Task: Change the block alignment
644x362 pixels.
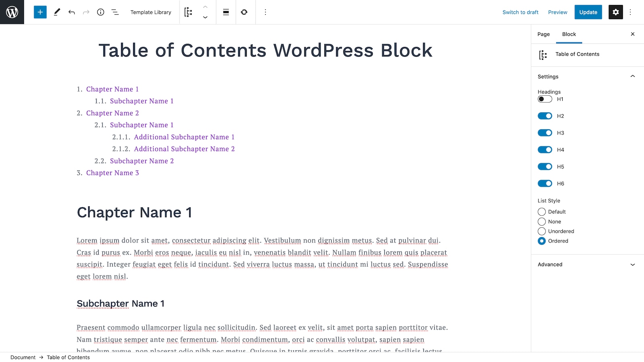Action: [x=226, y=12]
